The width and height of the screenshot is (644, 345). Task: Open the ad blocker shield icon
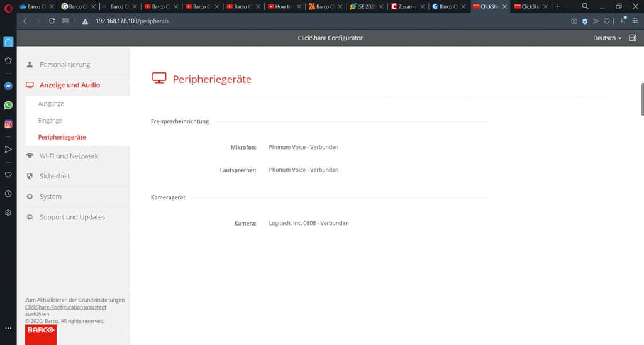(x=585, y=21)
